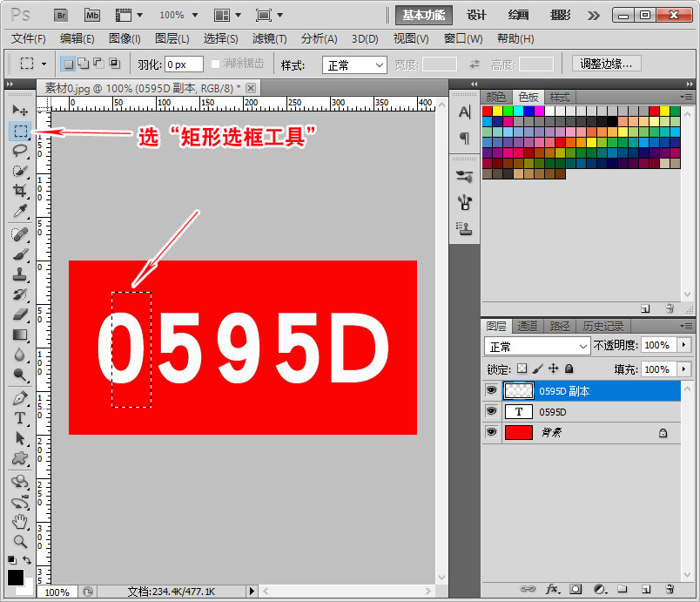Select the Crop tool
The width and height of the screenshot is (700, 602).
point(20,191)
